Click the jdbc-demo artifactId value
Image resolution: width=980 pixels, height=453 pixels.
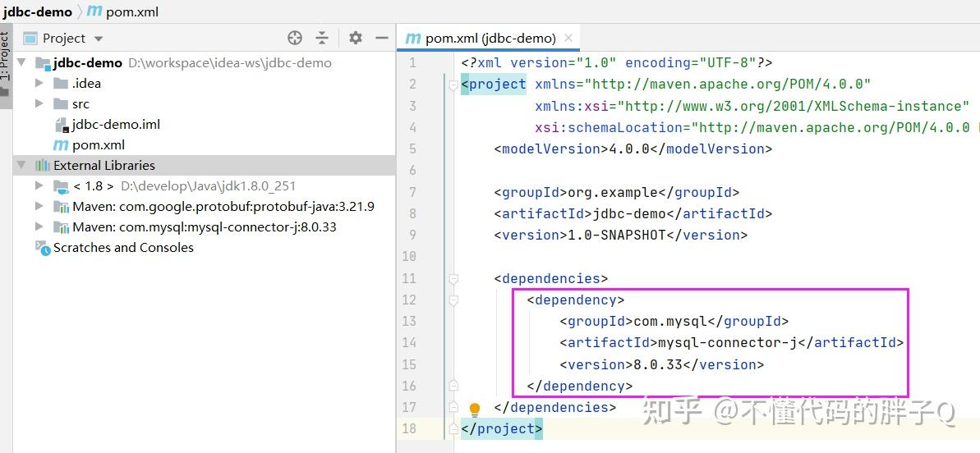pos(628,213)
